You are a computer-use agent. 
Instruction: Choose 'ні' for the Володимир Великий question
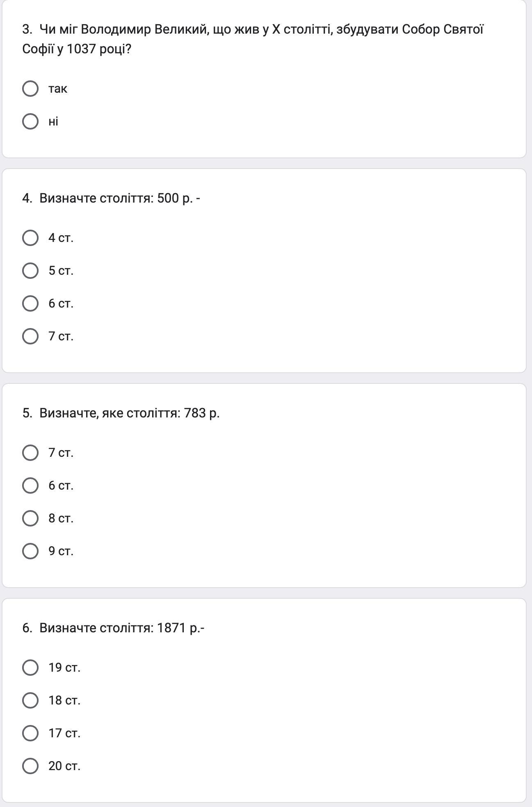(30, 121)
